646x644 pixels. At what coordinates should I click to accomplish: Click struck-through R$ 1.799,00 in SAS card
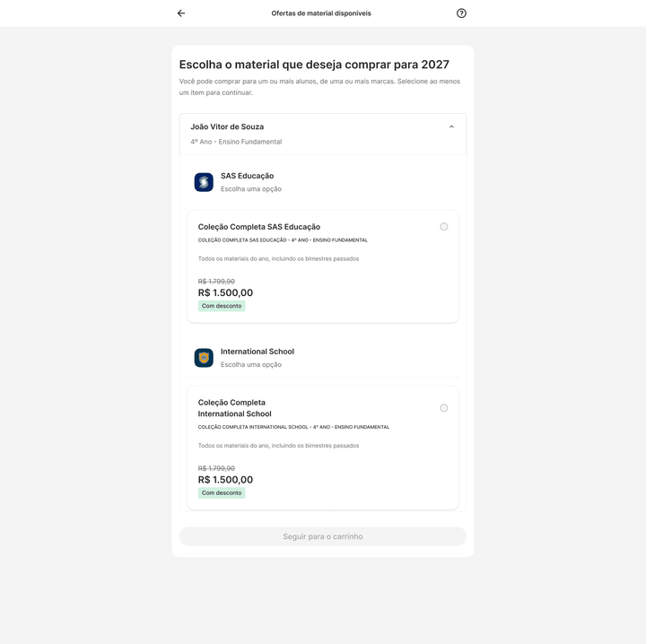[216, 282]
